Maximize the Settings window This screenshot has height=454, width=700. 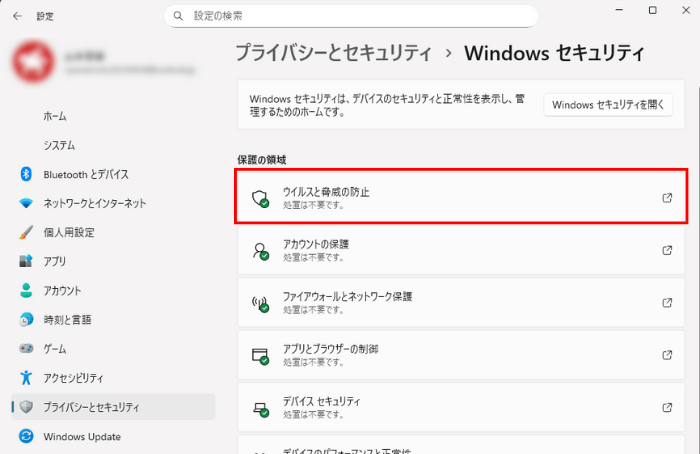click(x=652, y=10)
